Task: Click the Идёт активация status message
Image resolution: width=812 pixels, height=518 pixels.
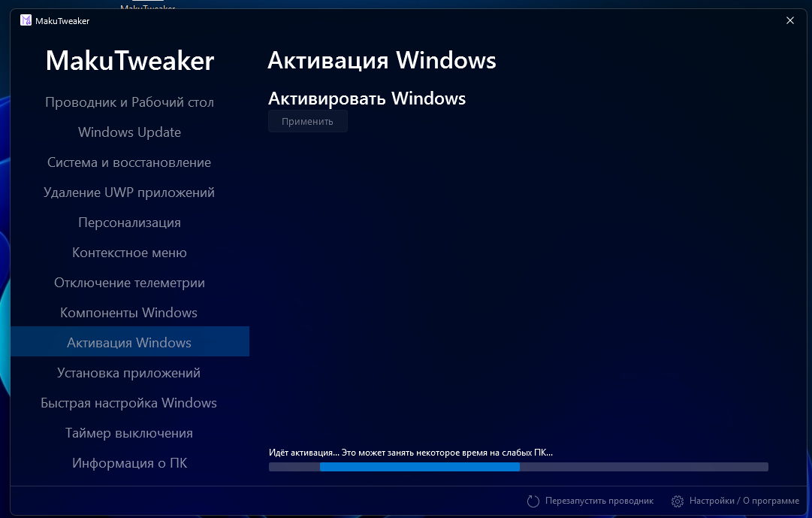Action: 411,453
